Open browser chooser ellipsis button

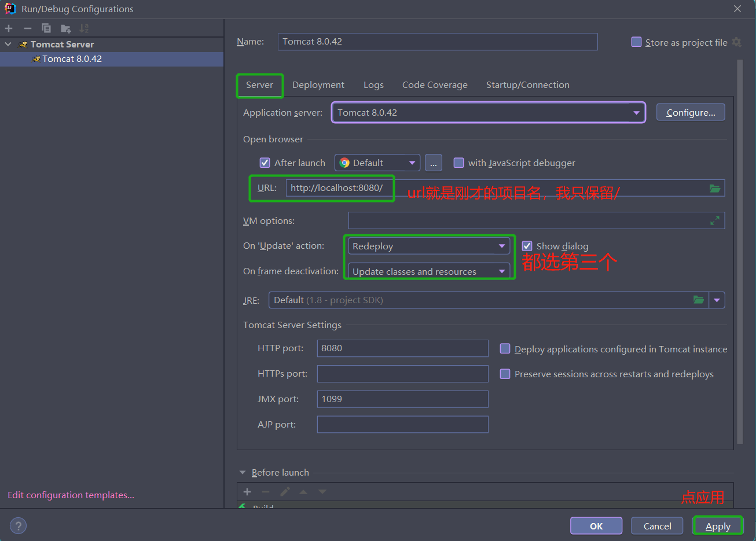pos(434,163)
